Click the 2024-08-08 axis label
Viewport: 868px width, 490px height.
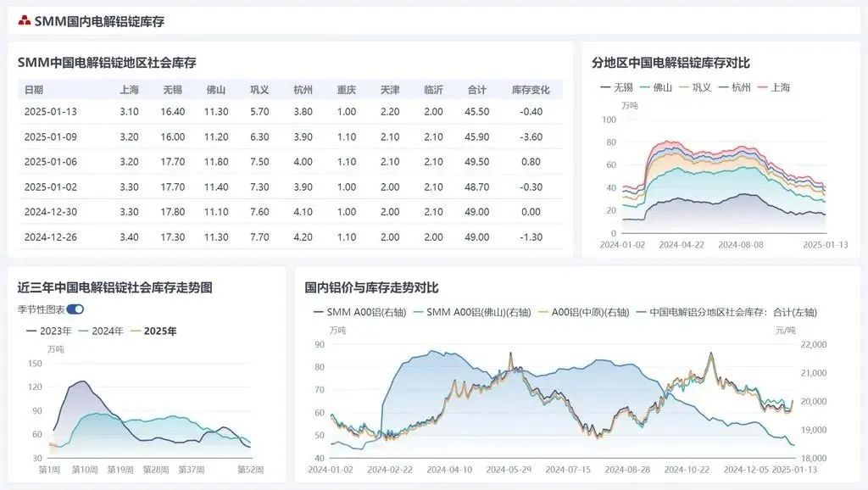click(x=741, y=245)
